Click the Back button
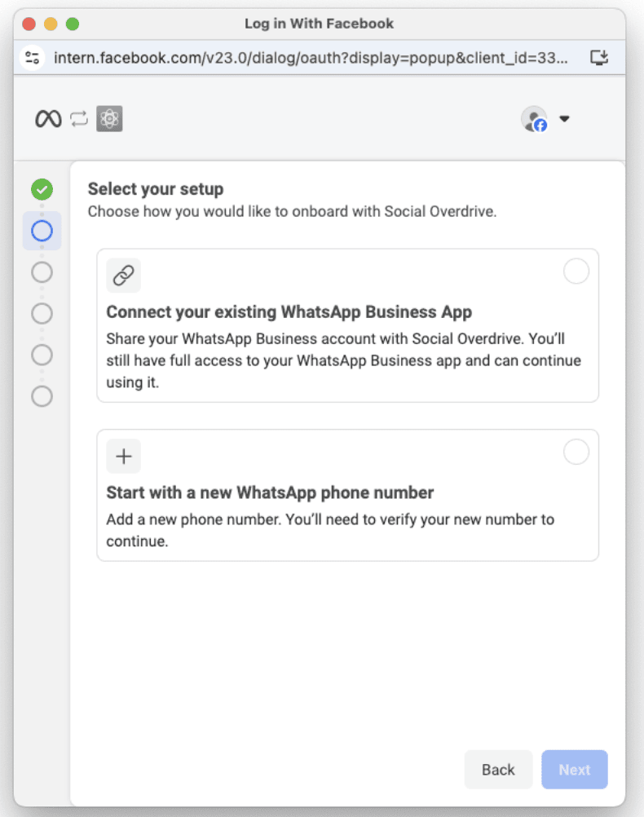Image resolution: width=644 pixels, height=817 pixels. (498, 770)
